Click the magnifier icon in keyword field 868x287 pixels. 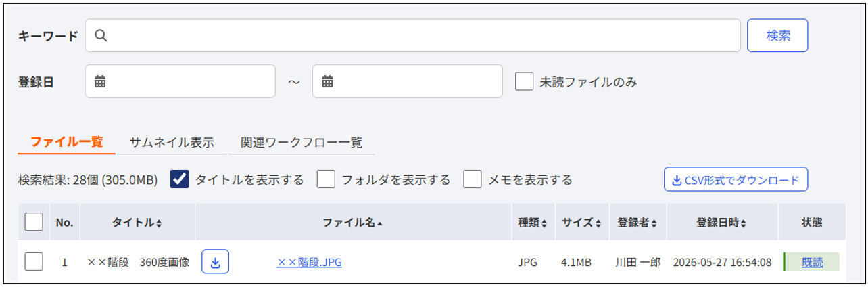click(101, 36)
